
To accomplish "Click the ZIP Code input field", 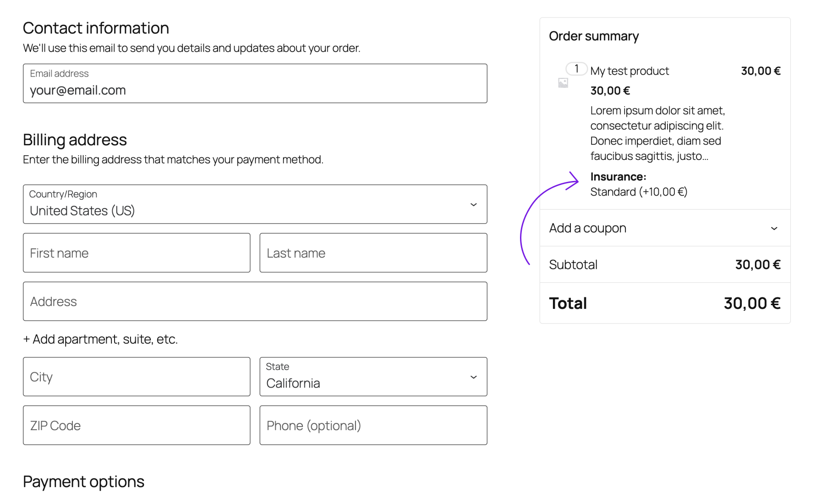I will (x=136, y=425).
